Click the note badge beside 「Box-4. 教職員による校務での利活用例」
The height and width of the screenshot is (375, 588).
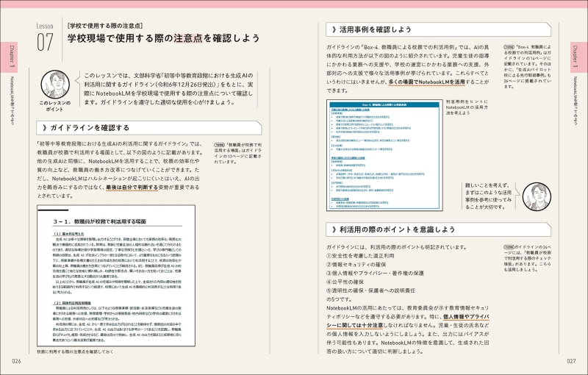tap(509, 47)
